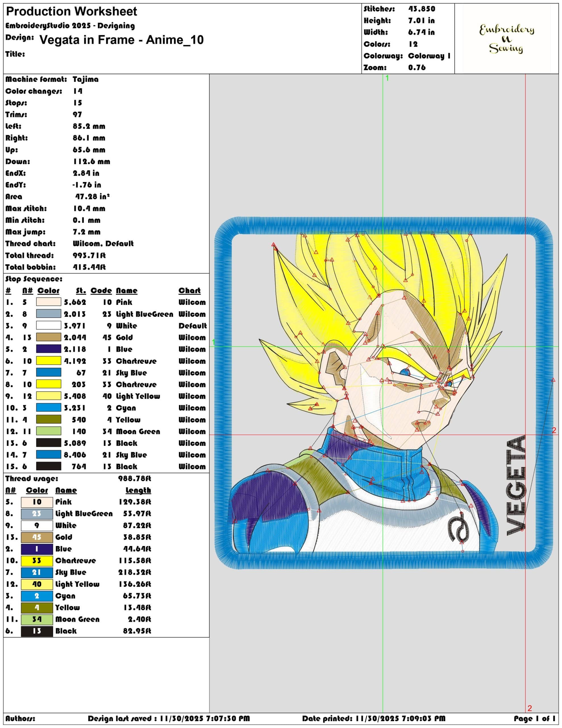Screen dimensions: 562x728
Task: Click the Right value '86.1 mm'
Action: [89, 138]
